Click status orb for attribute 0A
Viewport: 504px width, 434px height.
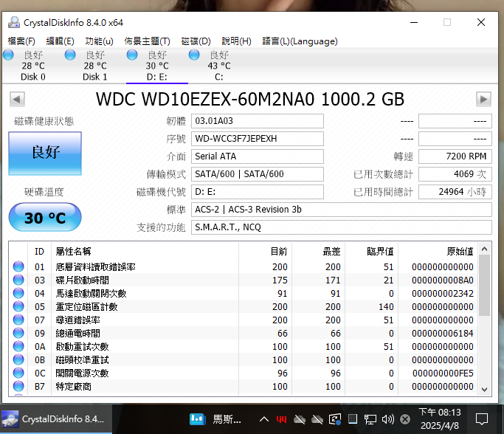pos(18,347)
